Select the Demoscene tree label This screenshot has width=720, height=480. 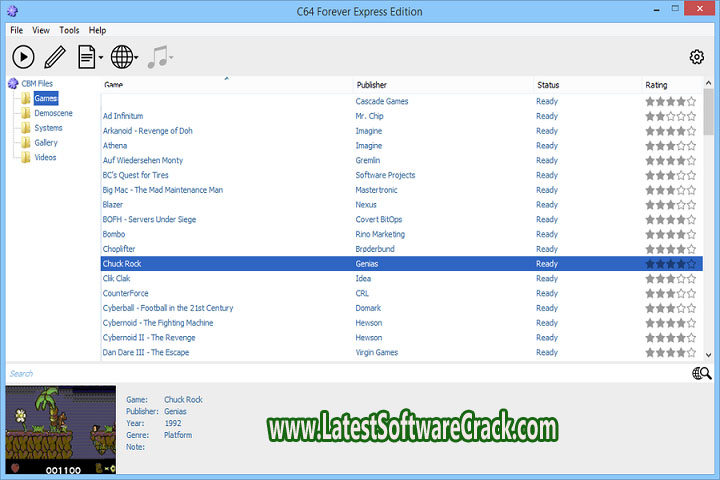pos(53,113)
